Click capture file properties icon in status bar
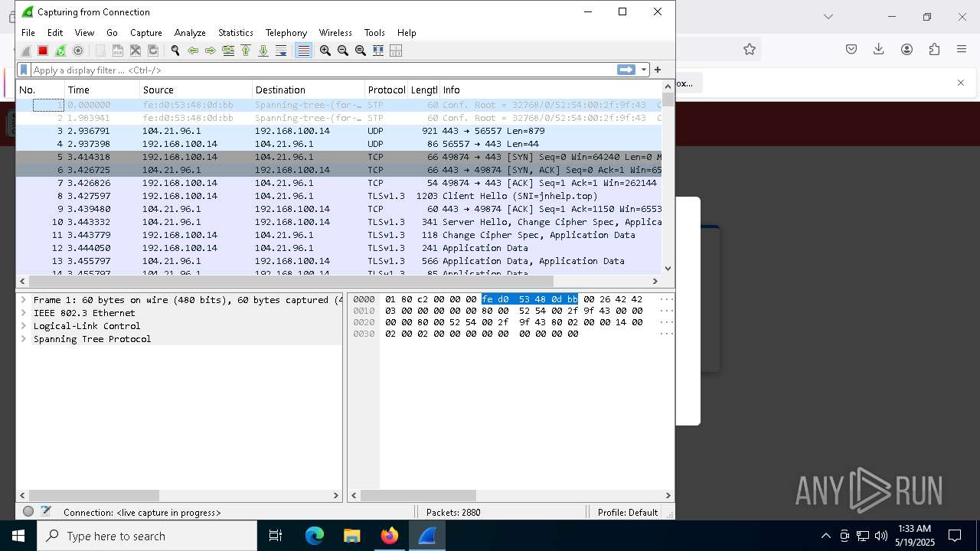980x551 pixels. (x=46, y=512)
